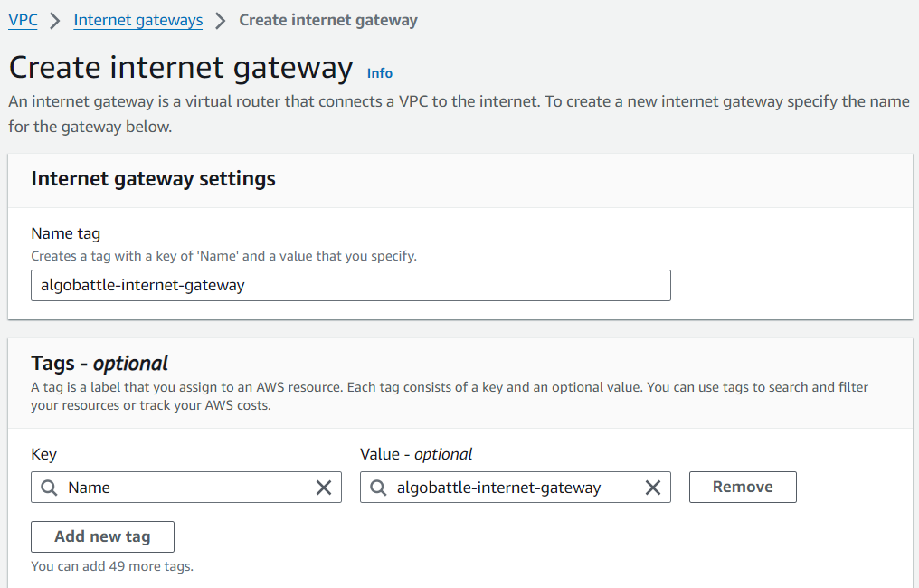919x588 pixels.
Task: Click the search icon in the Value field
Action: pos(378,487)
